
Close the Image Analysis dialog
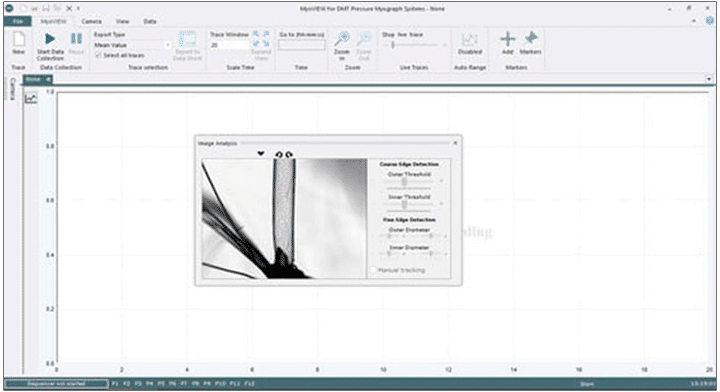coord(455,143)
